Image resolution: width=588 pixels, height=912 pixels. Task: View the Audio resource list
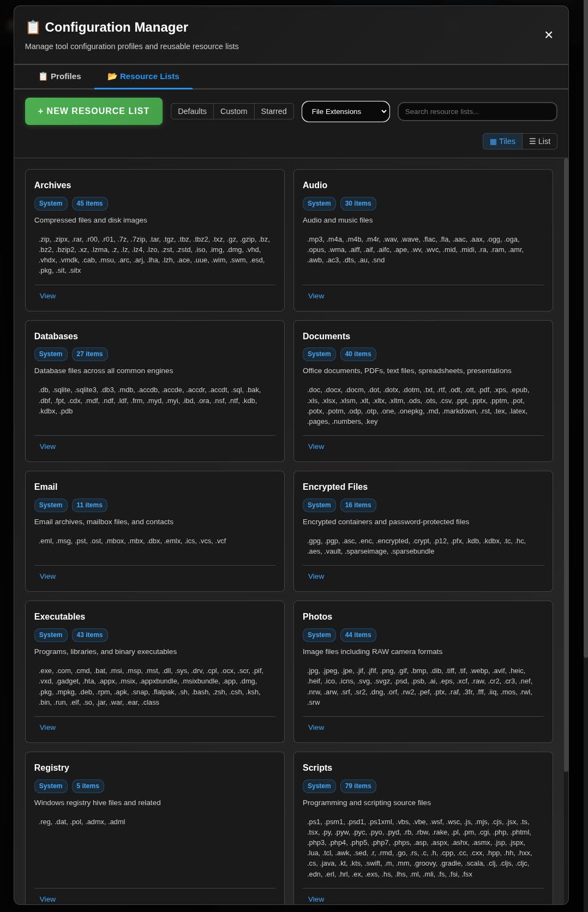pos(316,296)
